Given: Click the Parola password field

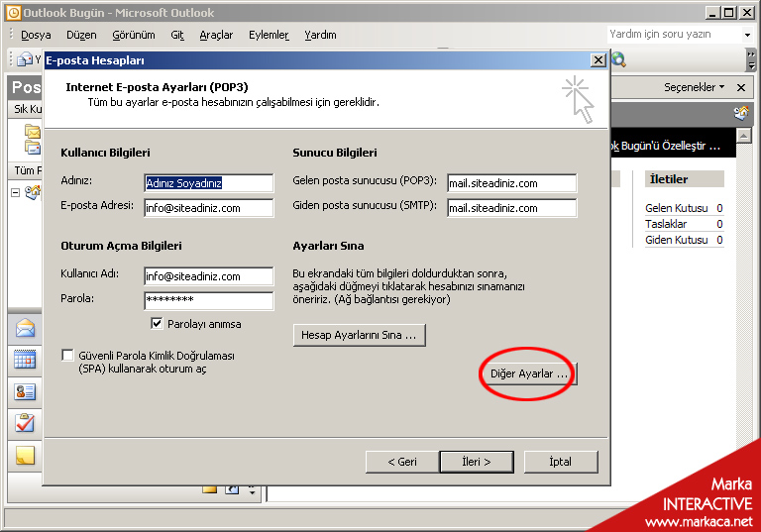Looking at the screenshot, I should (x=209, y=301).
